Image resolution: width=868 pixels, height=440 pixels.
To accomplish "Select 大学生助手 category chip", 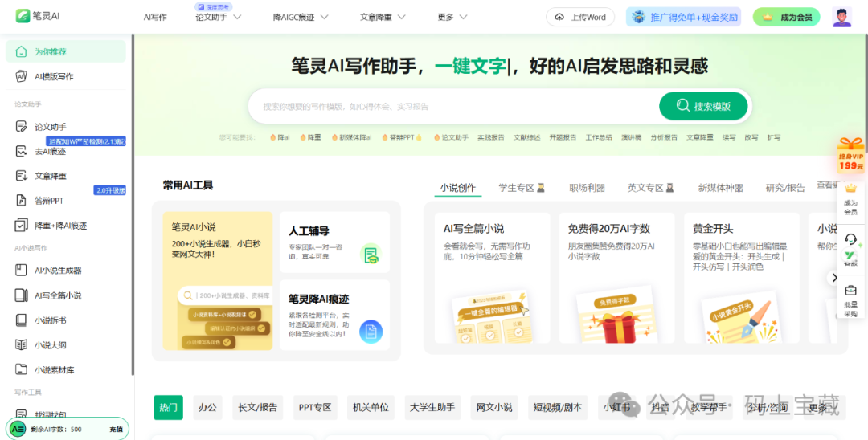I will pos(432,407).
